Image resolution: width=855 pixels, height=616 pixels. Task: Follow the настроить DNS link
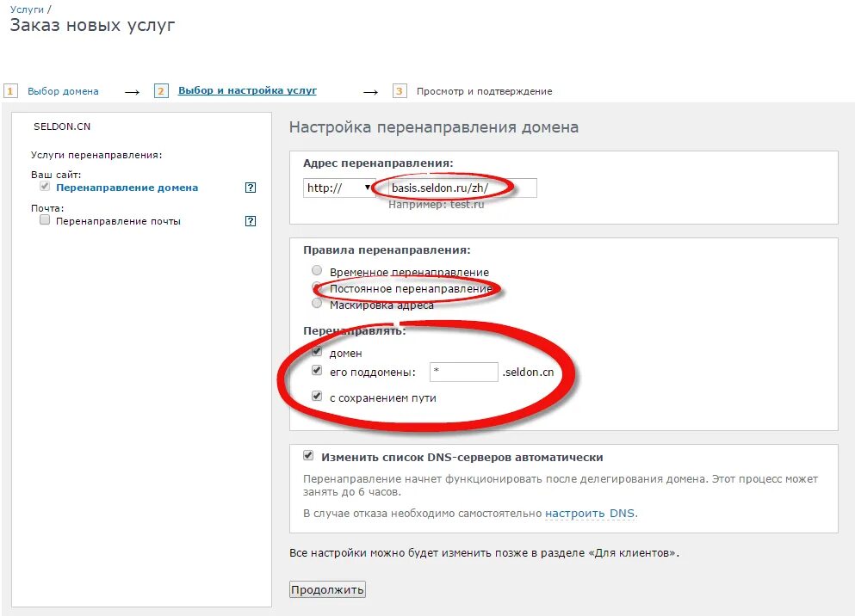(x=590, y=513)
